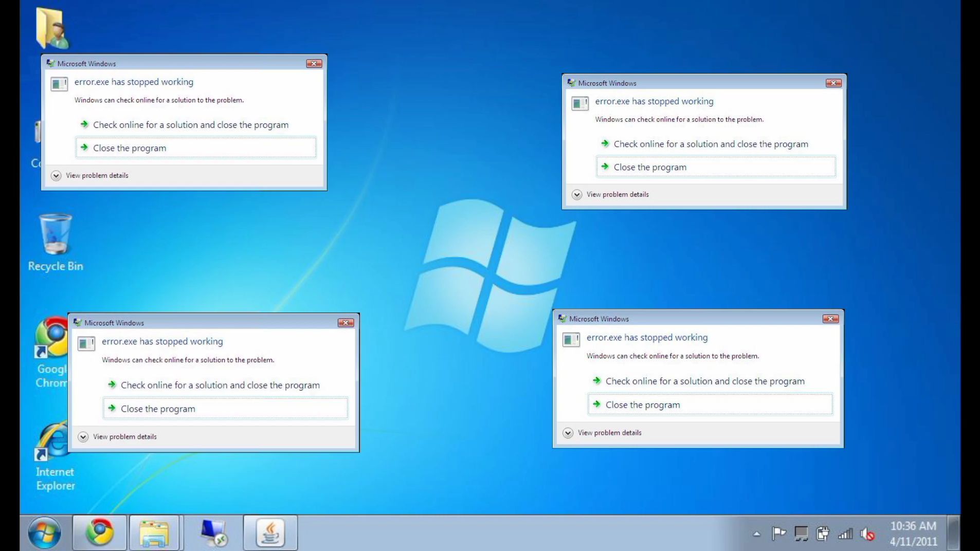This screenshot has width=980, height=551.
Task: Expand View problem details in lower-right dialog
Action: 602,433
